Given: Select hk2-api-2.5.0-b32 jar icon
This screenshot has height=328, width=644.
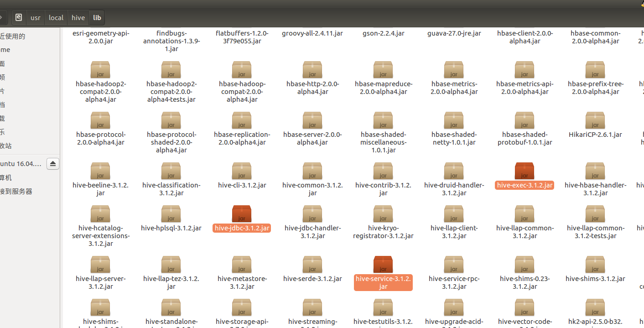Looking at the screenshot, I should 595,307.
